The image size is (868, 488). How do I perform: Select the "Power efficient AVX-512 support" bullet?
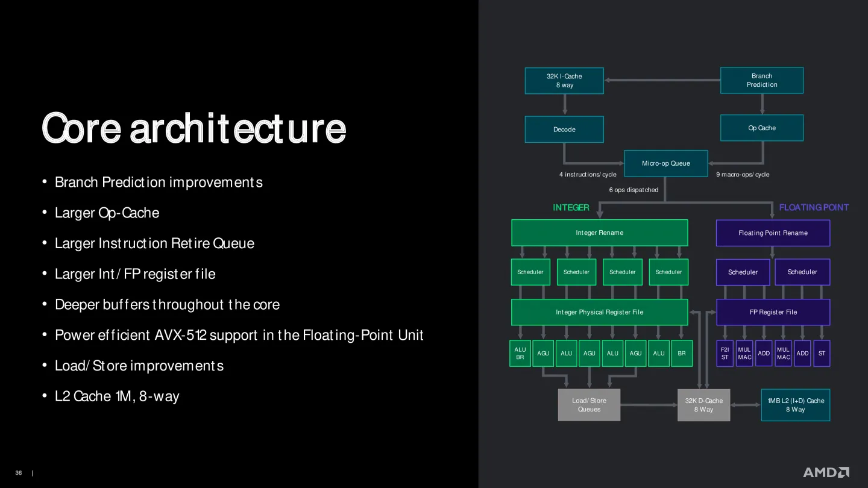pos(239,335)
